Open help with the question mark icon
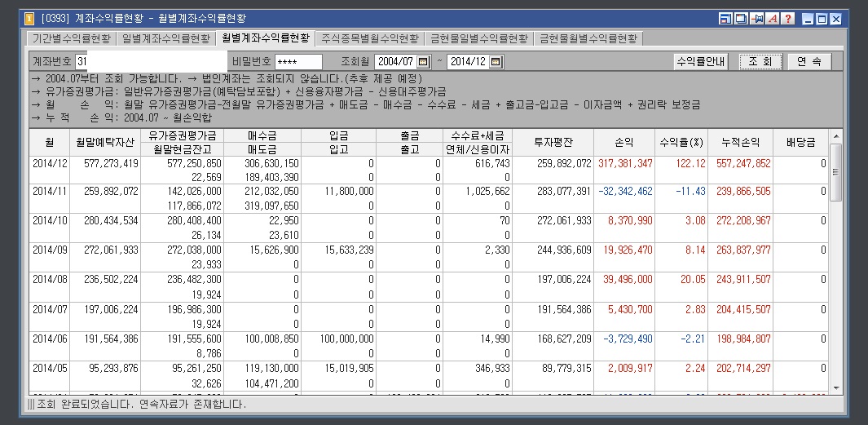 point(787,19)
